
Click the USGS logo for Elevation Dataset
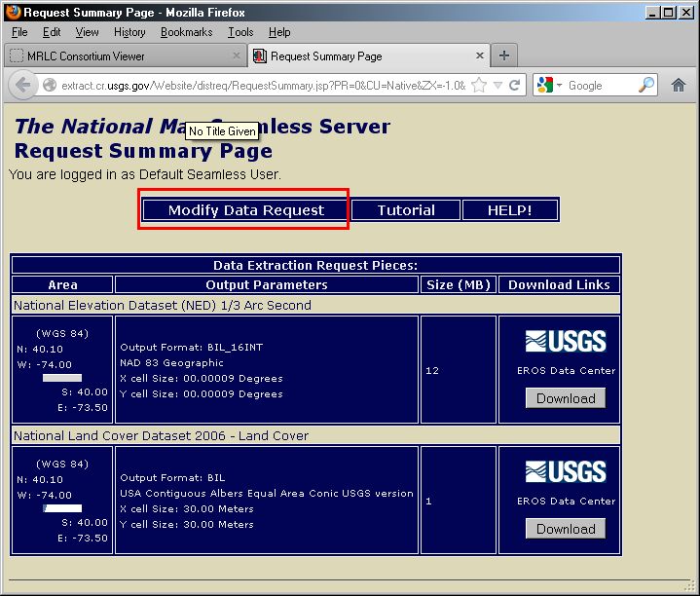[566, 341]
